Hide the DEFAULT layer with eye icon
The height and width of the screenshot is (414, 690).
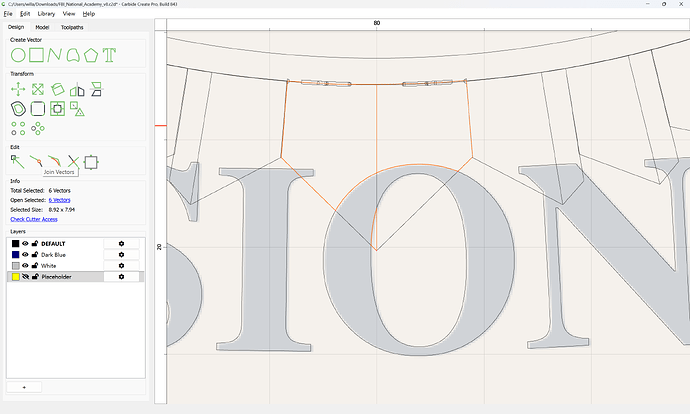(25, 244)
